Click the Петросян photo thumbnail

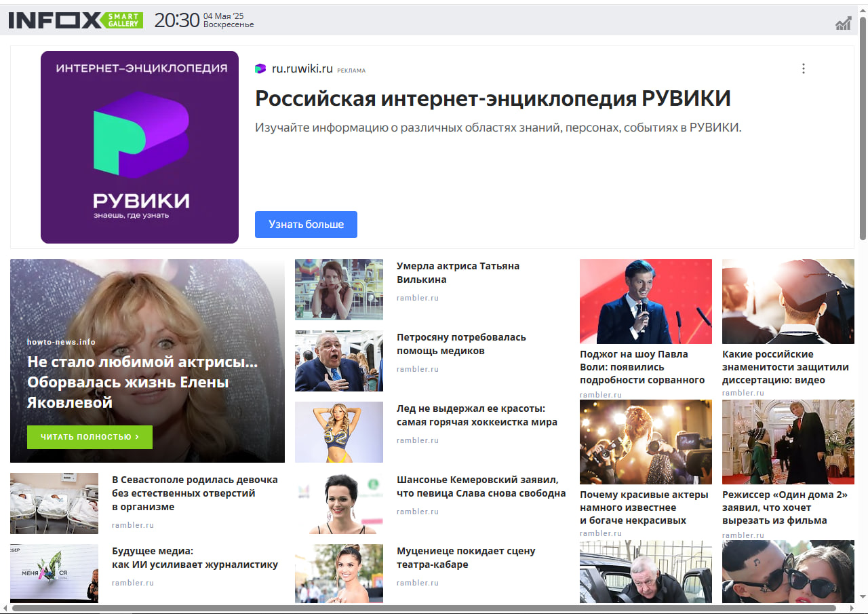coord(339,361)
